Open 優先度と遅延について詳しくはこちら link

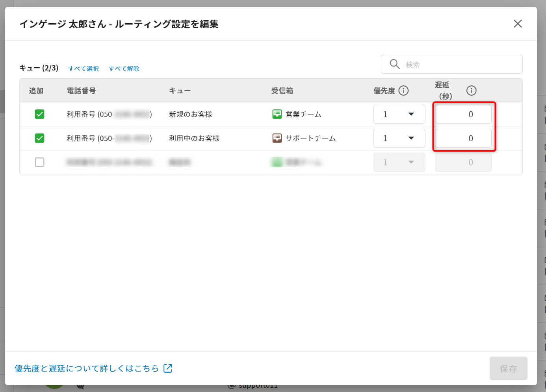[87, 368]
